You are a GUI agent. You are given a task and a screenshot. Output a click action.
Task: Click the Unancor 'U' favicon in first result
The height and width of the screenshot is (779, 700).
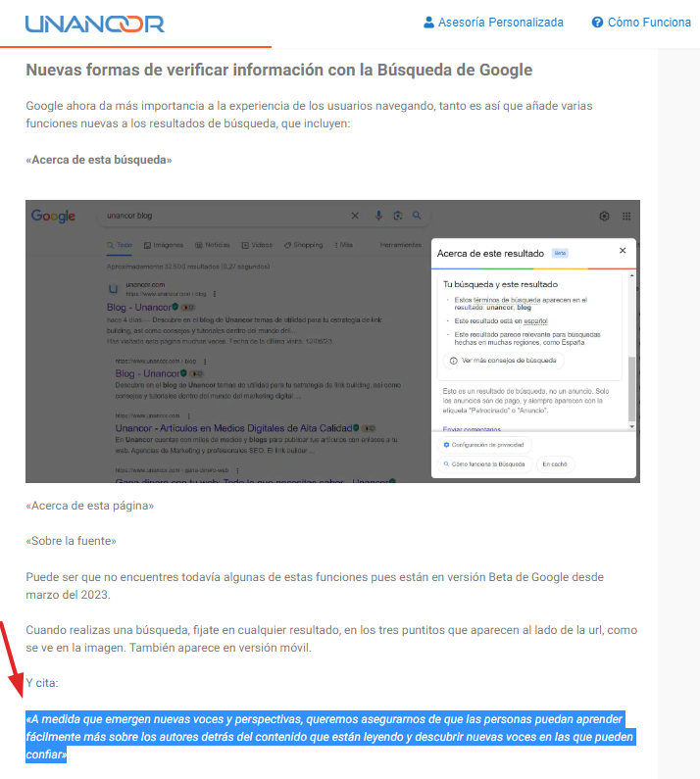click(114, 289)
